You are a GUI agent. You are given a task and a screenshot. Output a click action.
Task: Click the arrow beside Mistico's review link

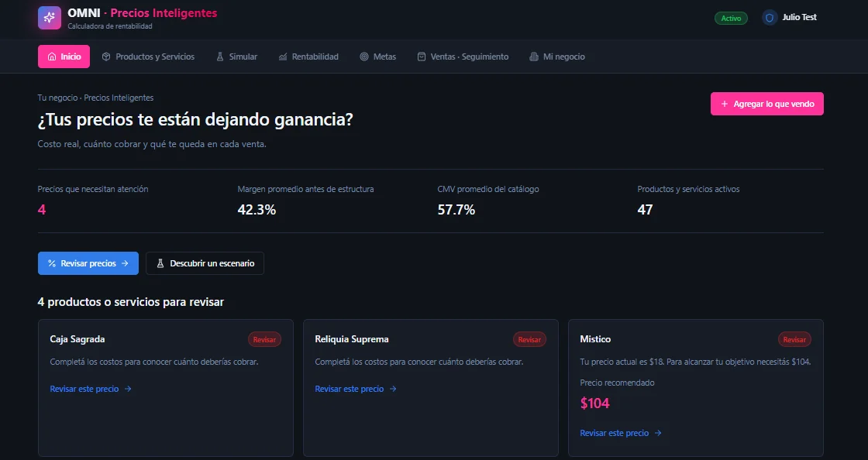tap(658, 433)
